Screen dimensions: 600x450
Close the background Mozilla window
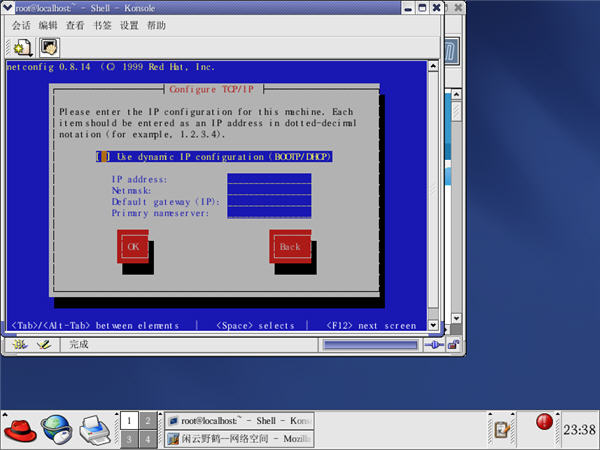458,8
